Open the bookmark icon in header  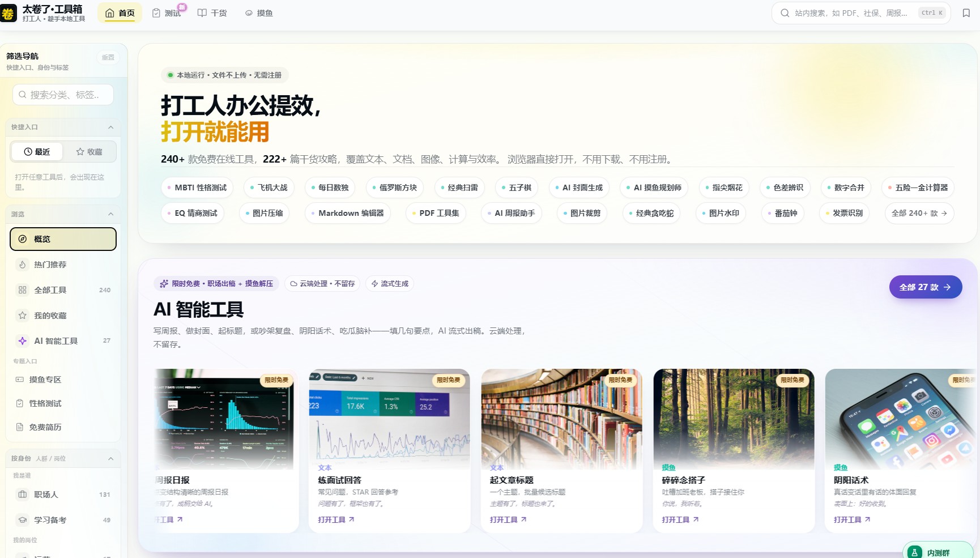[x=966, y=13]
